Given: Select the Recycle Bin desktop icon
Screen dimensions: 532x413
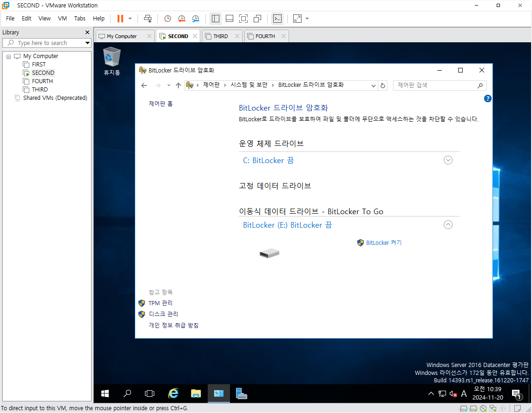Looking at the screenshot, I should coord(112,61).
